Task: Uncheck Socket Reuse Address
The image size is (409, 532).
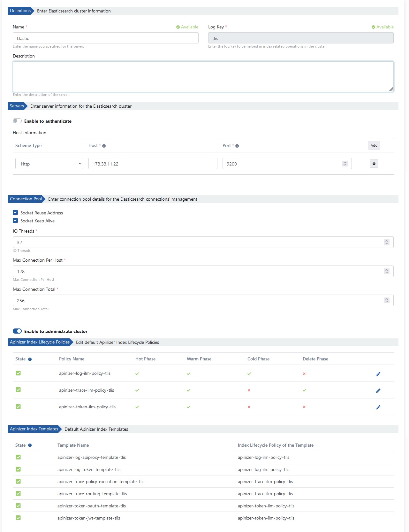Action: coord(15,212)
